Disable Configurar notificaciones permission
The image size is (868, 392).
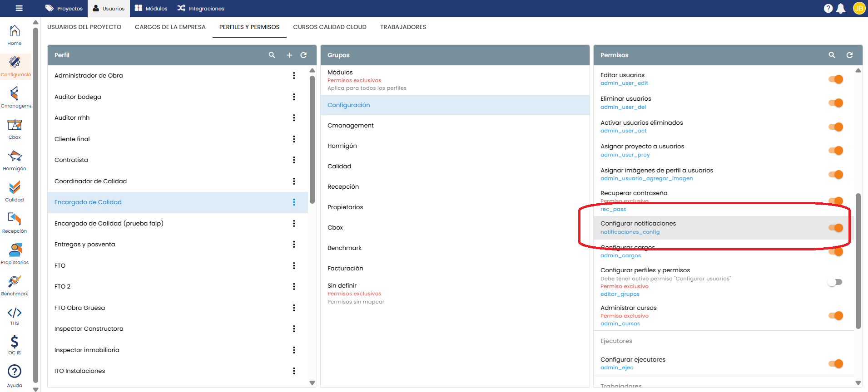click(836, 228)
